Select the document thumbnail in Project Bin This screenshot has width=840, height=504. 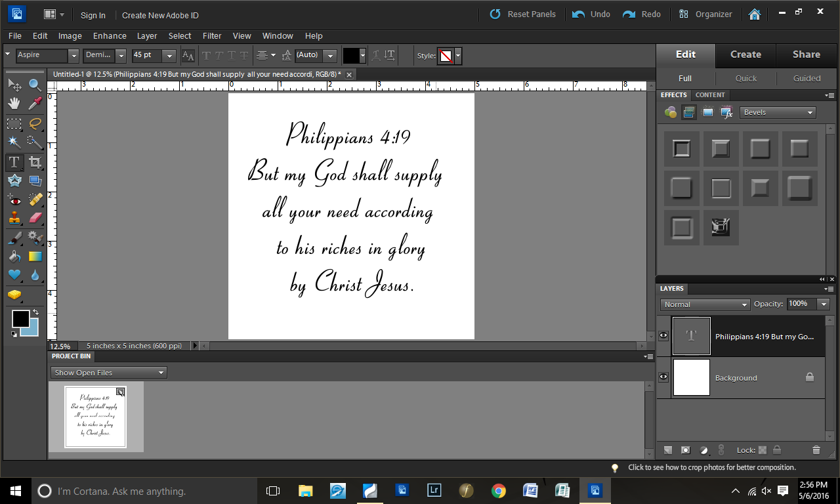96,416
